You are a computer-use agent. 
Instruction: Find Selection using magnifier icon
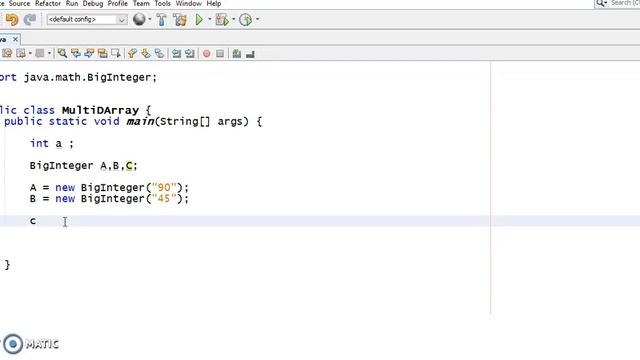pyautogui.click(x=62, y=53)
